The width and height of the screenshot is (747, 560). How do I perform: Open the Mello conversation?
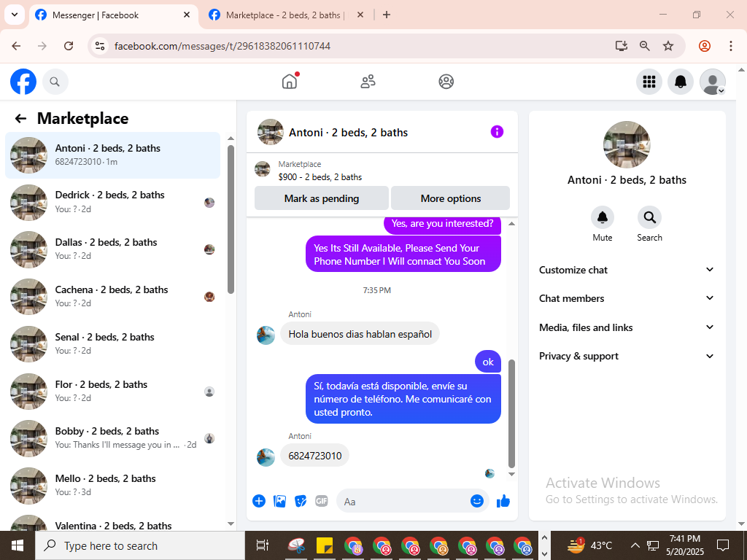pyautogui.click(x=112, y=486)
